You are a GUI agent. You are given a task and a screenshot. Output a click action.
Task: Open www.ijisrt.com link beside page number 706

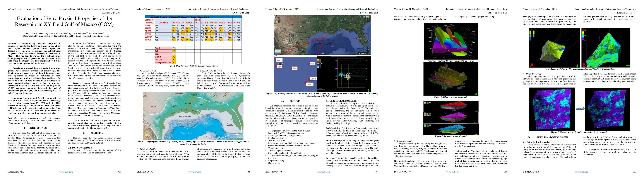coord(452,172)
